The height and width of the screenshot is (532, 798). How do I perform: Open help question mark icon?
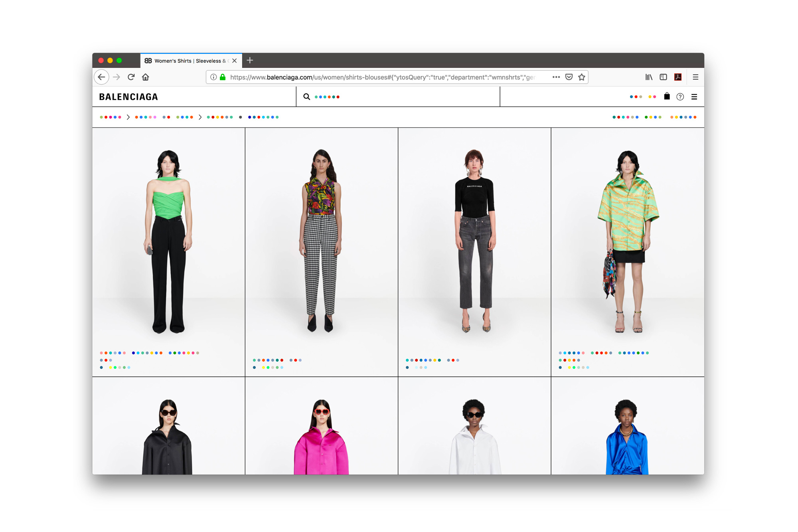pos(680,97)
